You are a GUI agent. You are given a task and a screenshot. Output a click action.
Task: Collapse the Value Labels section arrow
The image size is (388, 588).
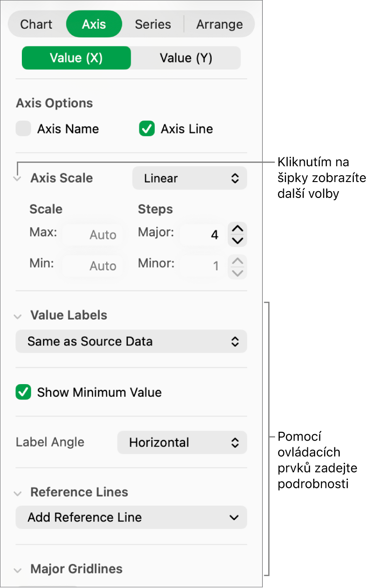click(18, 316)
